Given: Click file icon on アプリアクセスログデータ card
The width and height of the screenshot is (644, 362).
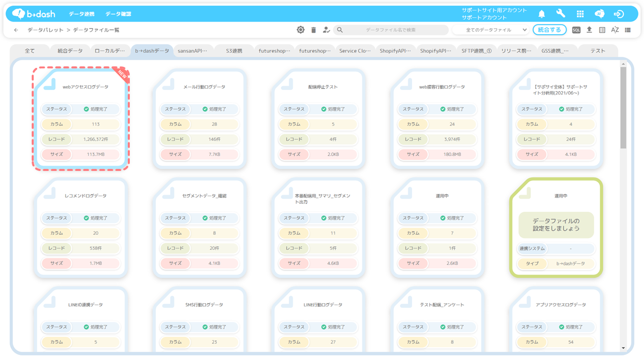Looking at the screenshot, I should click(x=525, y=302).
